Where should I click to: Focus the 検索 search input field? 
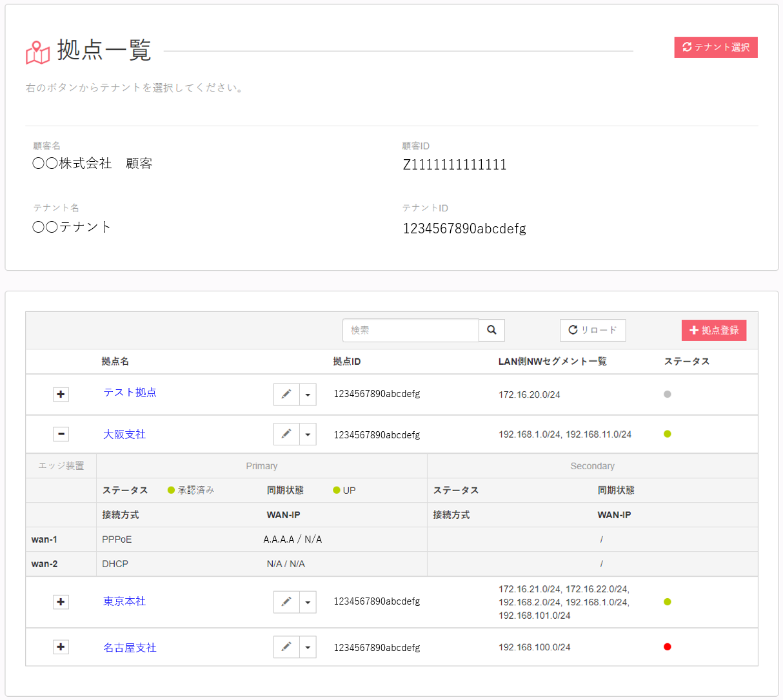[410, 330]
